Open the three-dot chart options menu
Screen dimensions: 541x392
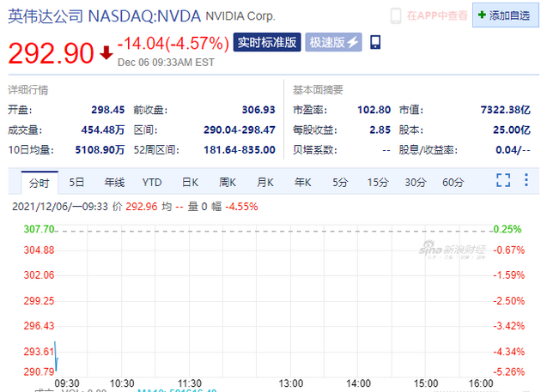pyautogui.click(x=526, y=180)
